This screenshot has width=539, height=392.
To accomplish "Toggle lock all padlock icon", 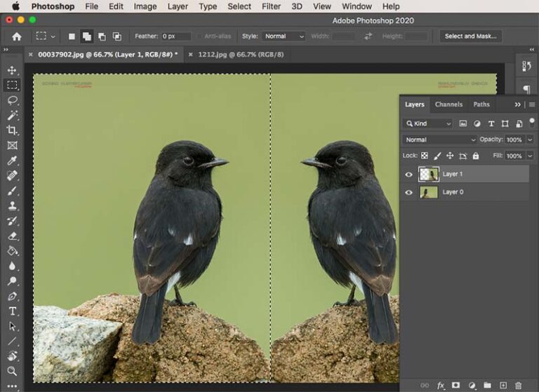I will (x=476, y=156).
